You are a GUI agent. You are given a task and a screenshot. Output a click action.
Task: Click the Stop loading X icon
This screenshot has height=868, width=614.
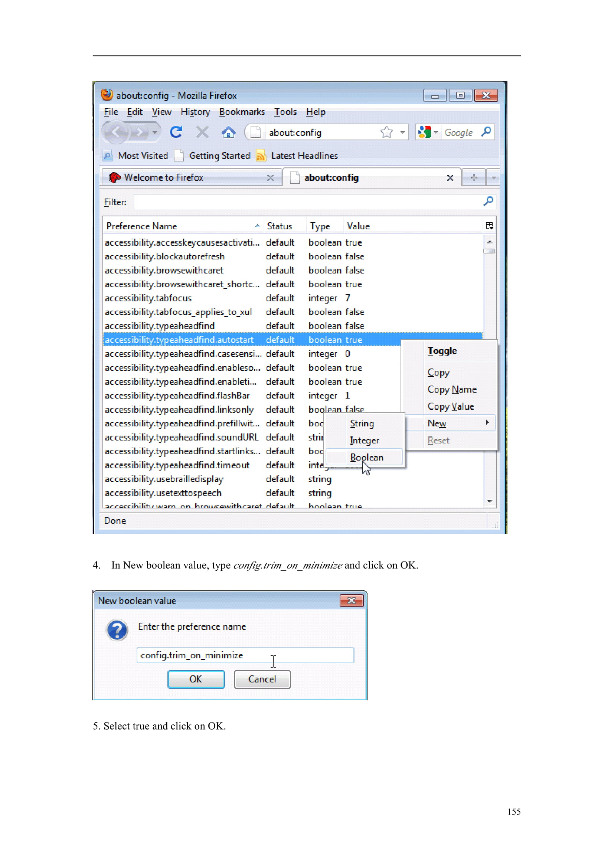click(202, 132)
